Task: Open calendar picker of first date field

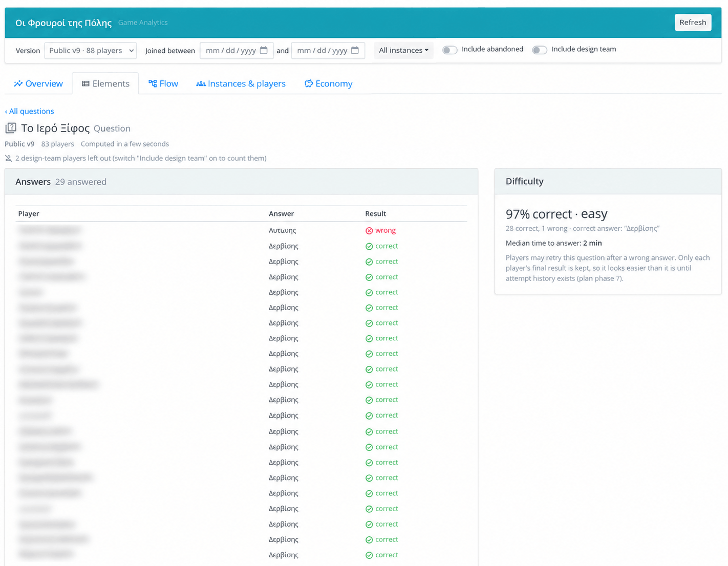Action: 264,50
